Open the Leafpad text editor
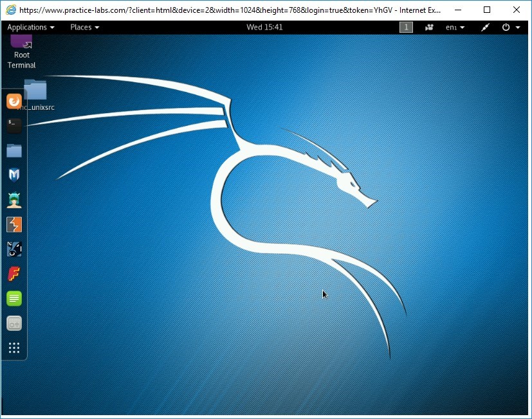This screenshot has height=419, width=532. tap(14, 298)
